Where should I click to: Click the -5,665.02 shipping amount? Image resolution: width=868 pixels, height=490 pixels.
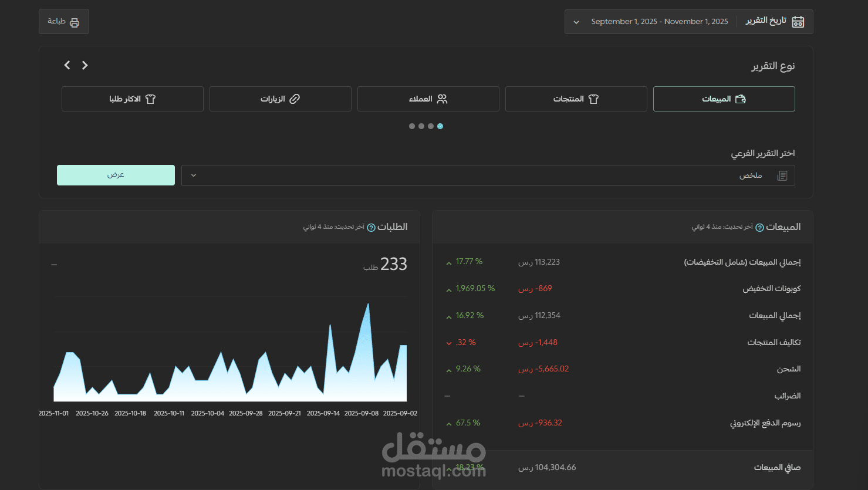click(x=543, y=369)
